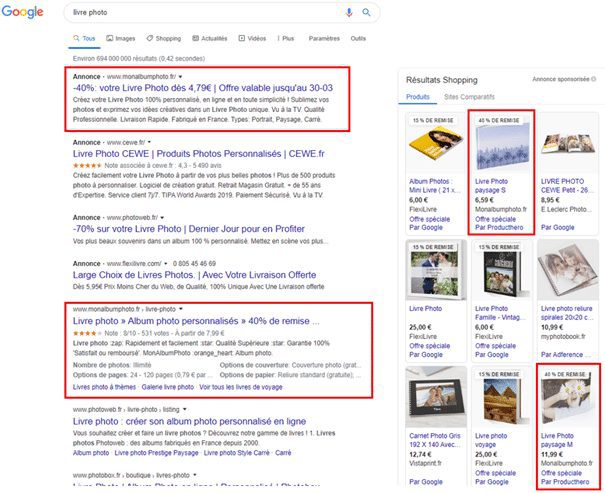Open Large Choix de Livres Photos ad
The image size is (605, 493).
tap(194, 275)
